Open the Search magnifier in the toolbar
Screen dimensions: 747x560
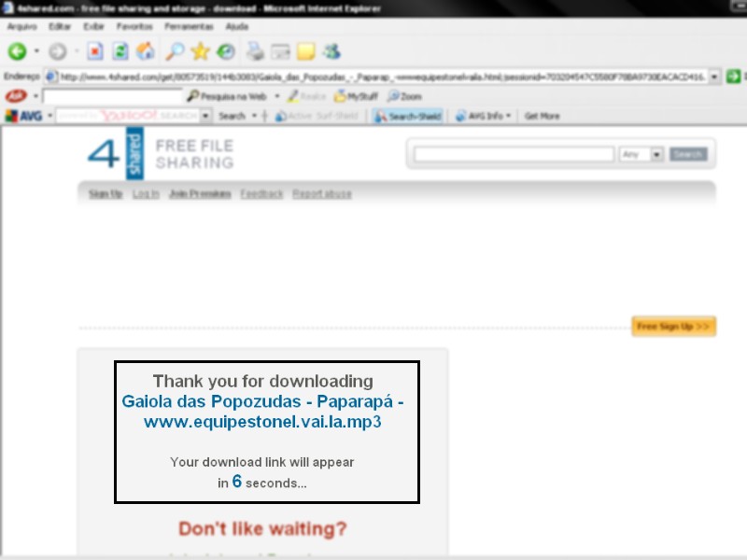(175, 51)
